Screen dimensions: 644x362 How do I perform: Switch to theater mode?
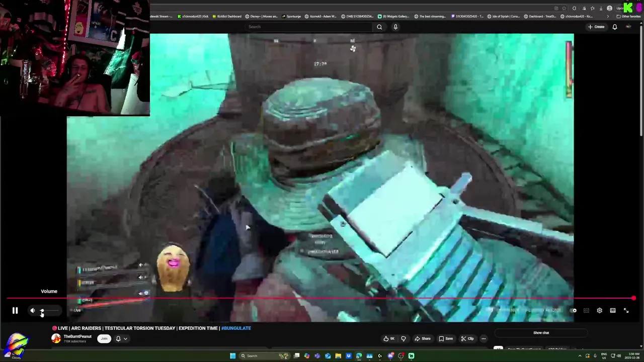click(x=613, y=311)
